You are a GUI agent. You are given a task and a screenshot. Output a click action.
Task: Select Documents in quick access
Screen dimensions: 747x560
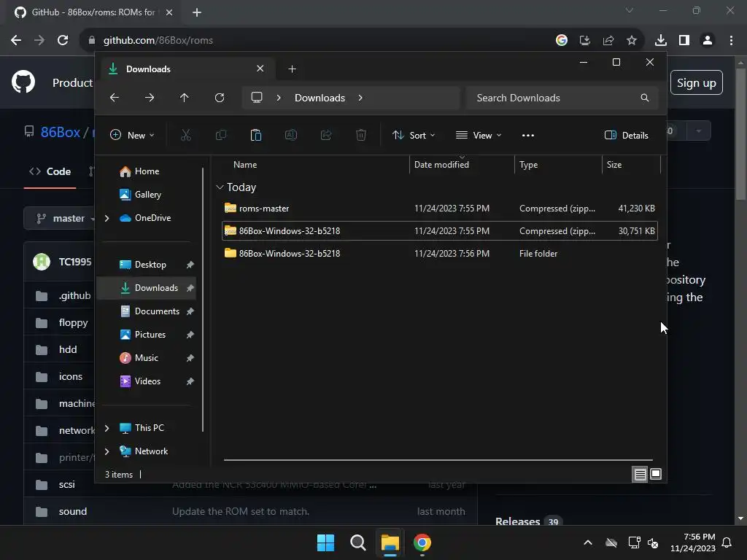[x=147, y=311]
